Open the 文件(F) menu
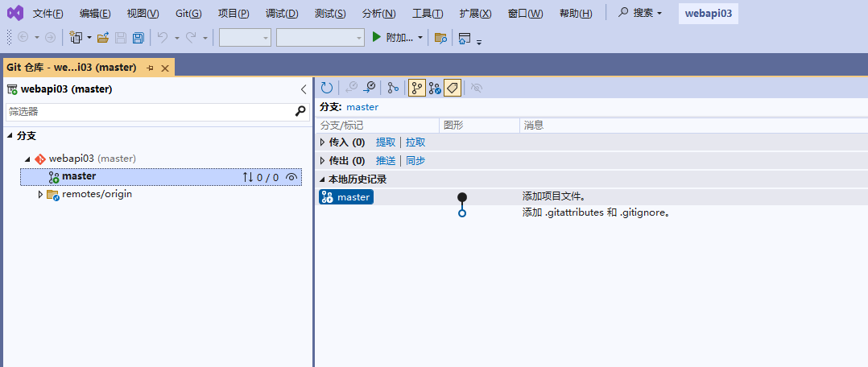868x367 pixels. pyautogui.click(x=48, y=14)
